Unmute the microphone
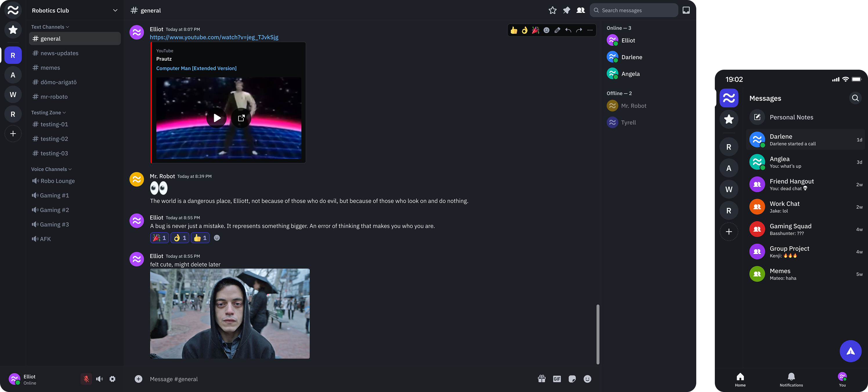This screenshot has height=392, width=868. tap(86, 379)
